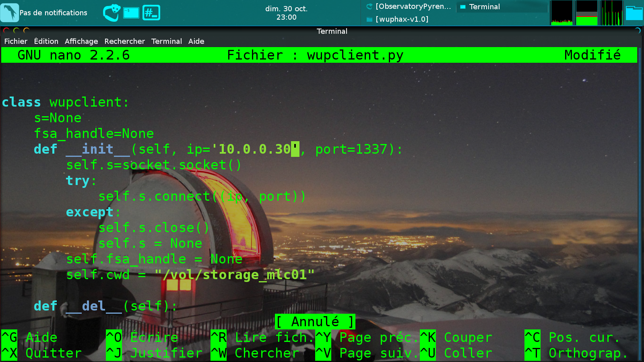
Task: Place cursor on 'class wupclient:' line
Action: click(x=66, y=102)
